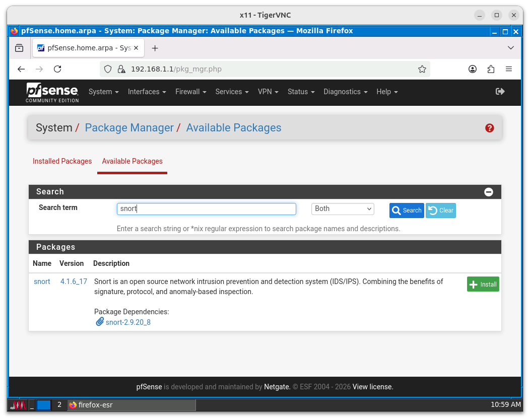Click the Package Manager breadcrumb link

coord(129,128)
